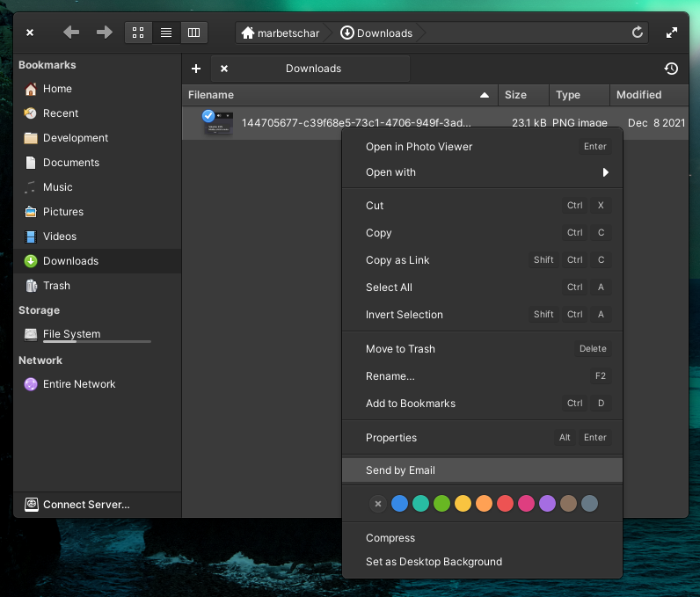Image resolution: width=700 pixels, height=597 pixels.
Task: Collapse the Bookmarks sidebar section
Action: tap(47, 65)
